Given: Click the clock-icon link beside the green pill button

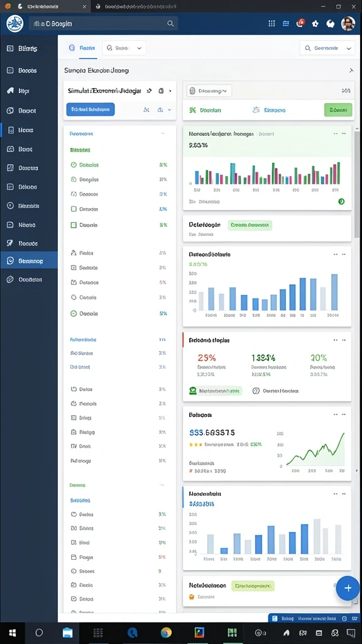Looking at the screenshot, I should (x=275, y=391).
